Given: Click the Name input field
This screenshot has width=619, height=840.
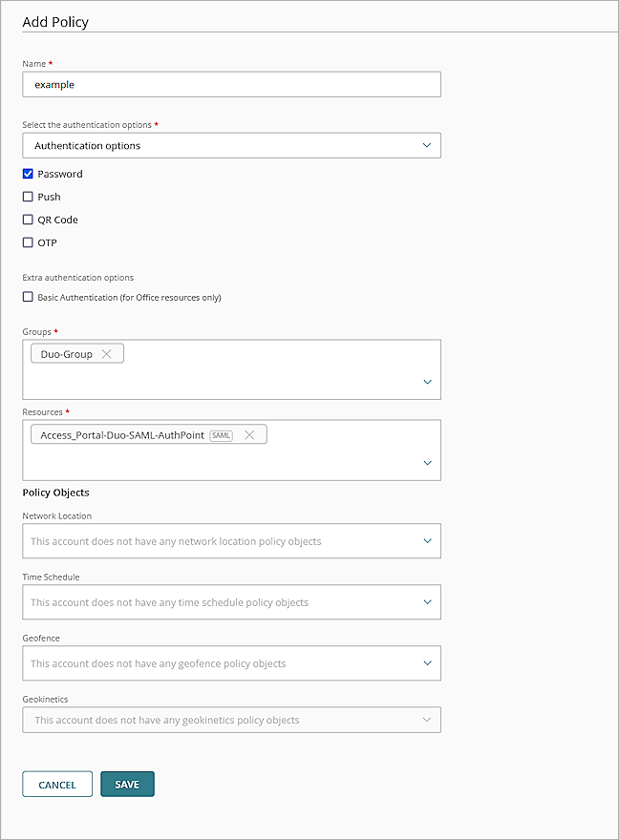Looking at the screenshot, I should click(231, 84).
